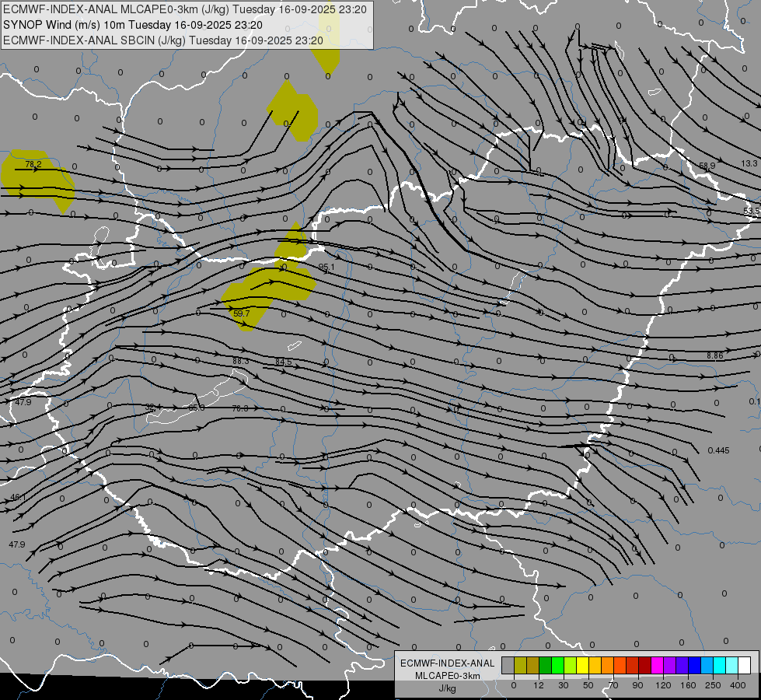Click the SYNOP Wind 10m header line
The height and width of the screenshot is (700, 761).
click(x=132, y=25)
